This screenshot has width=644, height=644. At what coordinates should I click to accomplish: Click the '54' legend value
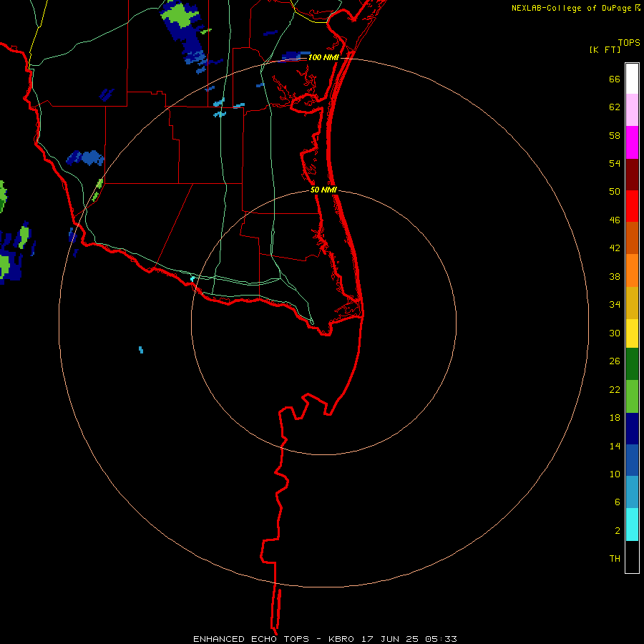615,163
